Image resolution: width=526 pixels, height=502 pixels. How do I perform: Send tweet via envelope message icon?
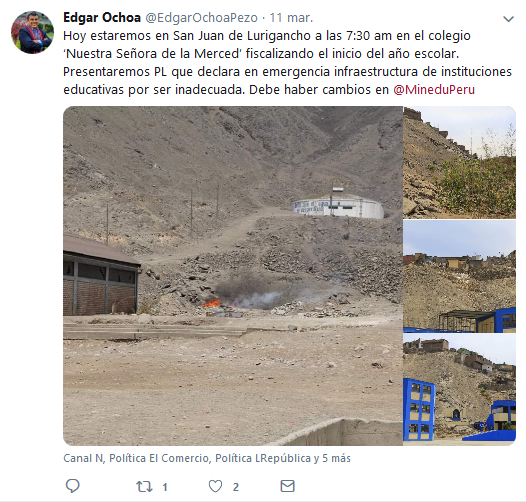click(287, 486)
